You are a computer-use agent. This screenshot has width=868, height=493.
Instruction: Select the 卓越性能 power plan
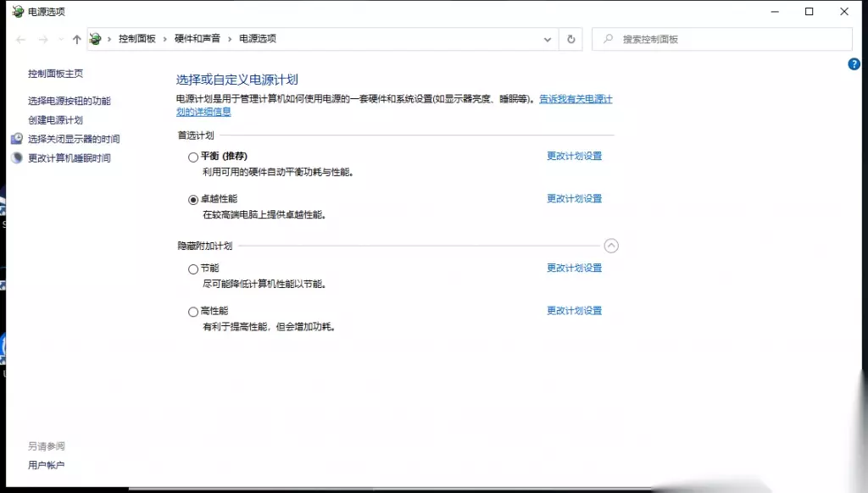click(x=193, y=200)
